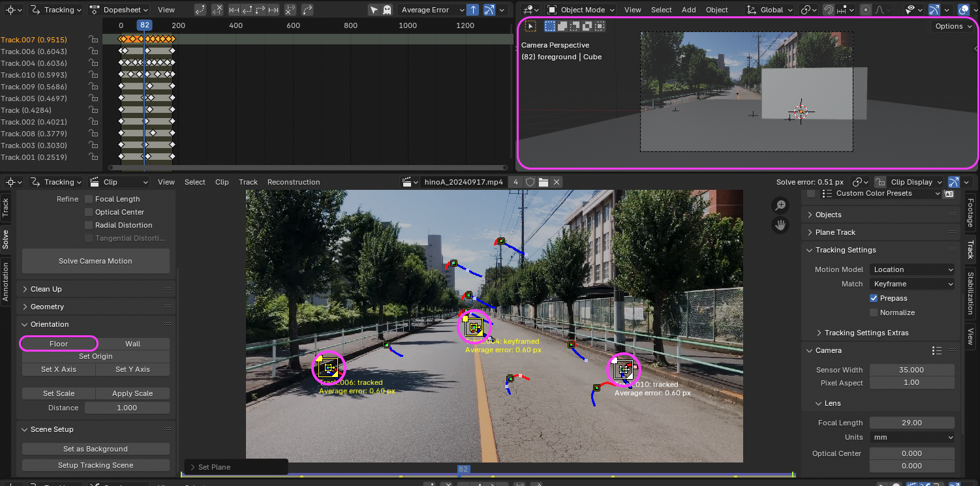Uncheck the Prepass checkbox

click(874, 298)
